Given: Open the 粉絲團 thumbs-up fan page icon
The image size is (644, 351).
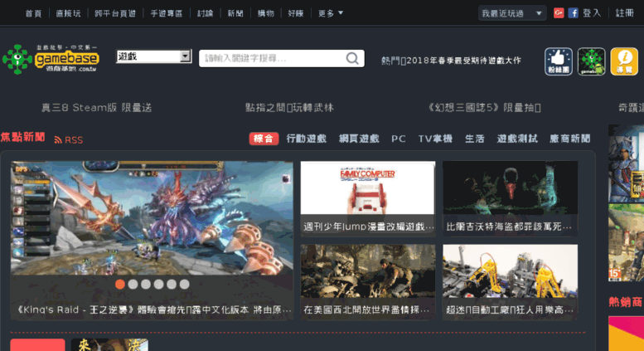Looking at the screenshot, I should pos(559,61).
